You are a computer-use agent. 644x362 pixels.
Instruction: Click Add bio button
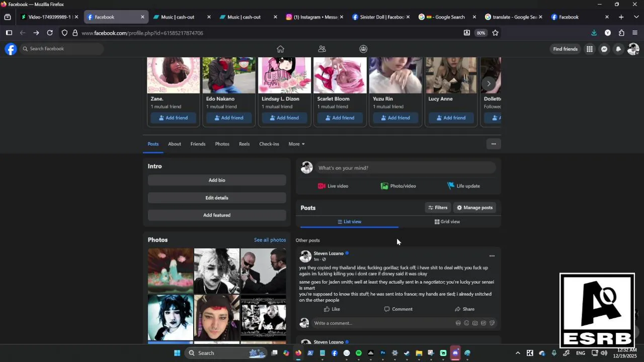[x=217, y=180]
